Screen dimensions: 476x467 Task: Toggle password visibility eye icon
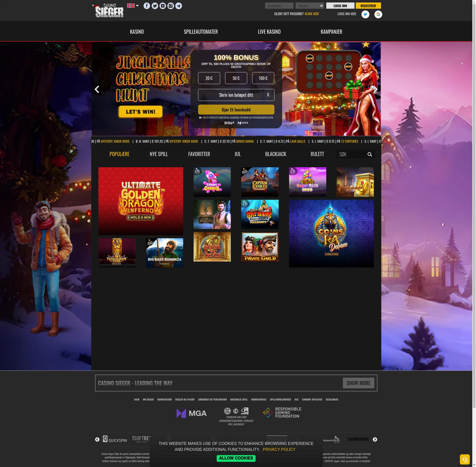pos(321,6)
